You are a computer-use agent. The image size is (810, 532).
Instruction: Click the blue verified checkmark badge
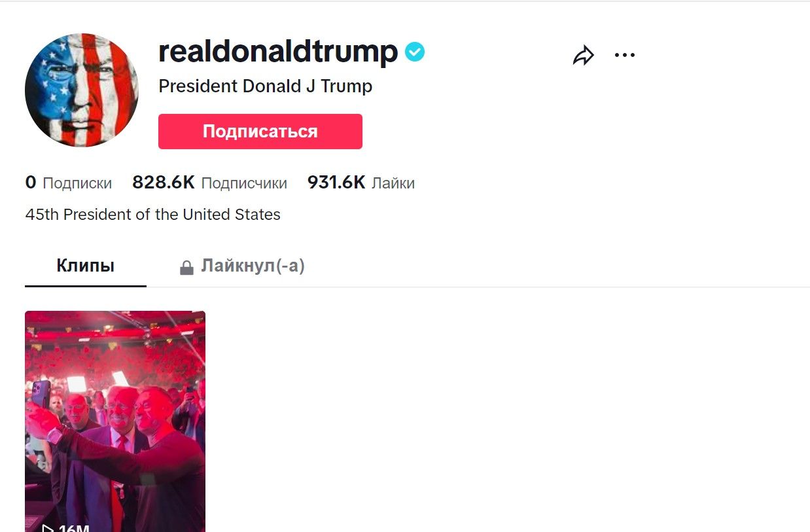415,52
